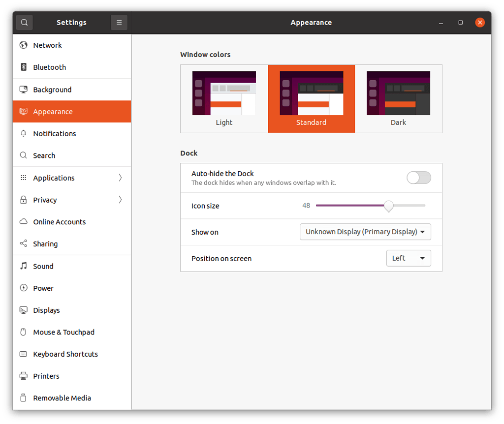Select the Dark window color theme
Image resolution: width=504 pixels, height=424 pixels.
[398, 99]
